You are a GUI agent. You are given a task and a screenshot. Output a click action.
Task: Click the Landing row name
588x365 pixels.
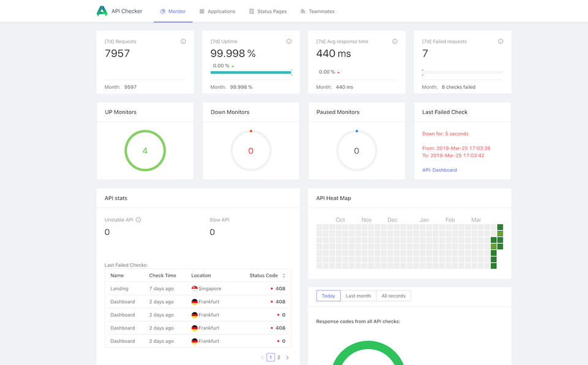(119, 288)
